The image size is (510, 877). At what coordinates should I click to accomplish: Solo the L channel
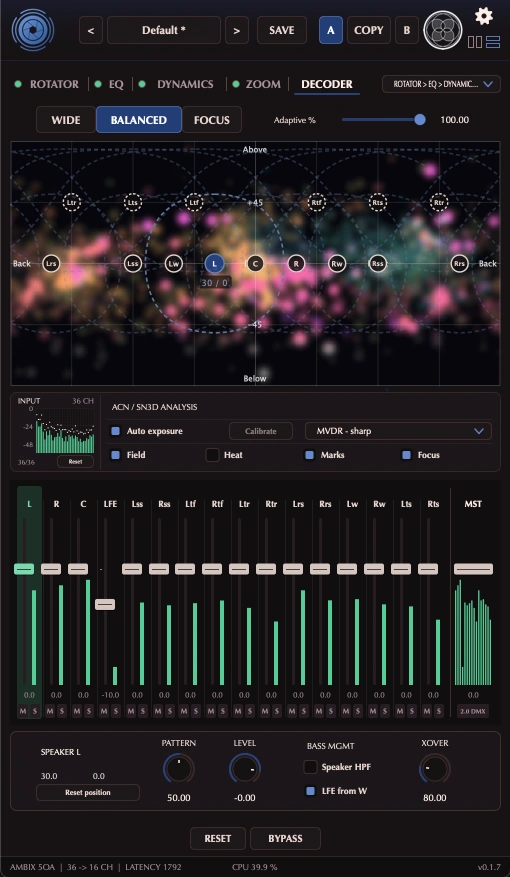(x=35, y=711)
